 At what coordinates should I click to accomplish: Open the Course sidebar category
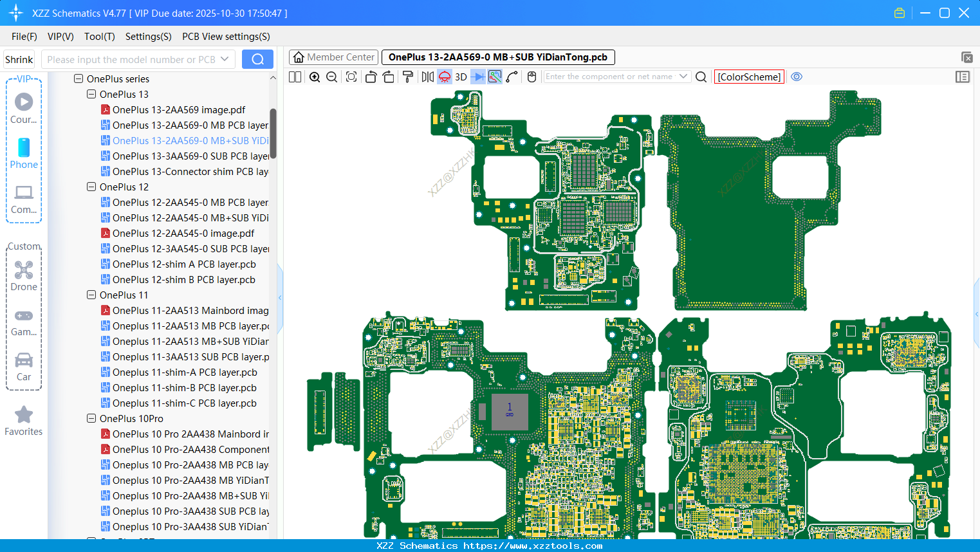point(24,109)
